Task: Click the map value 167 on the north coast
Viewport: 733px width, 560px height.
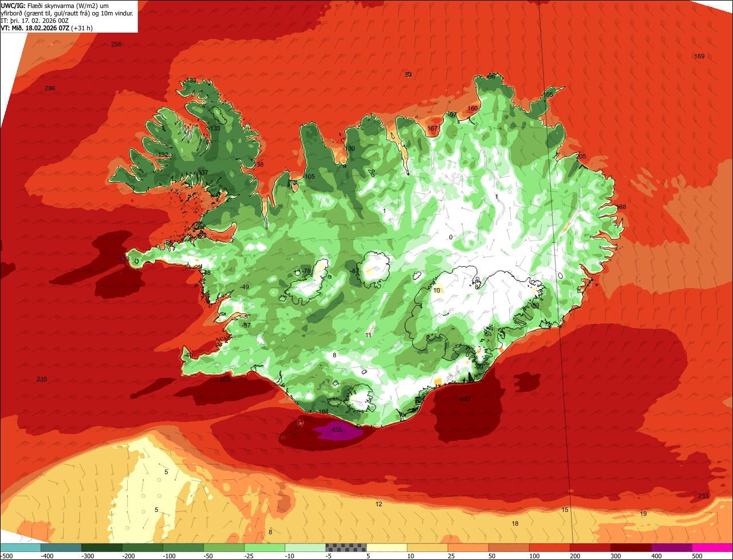Action: pyautogui.click(x=433, y=128)
